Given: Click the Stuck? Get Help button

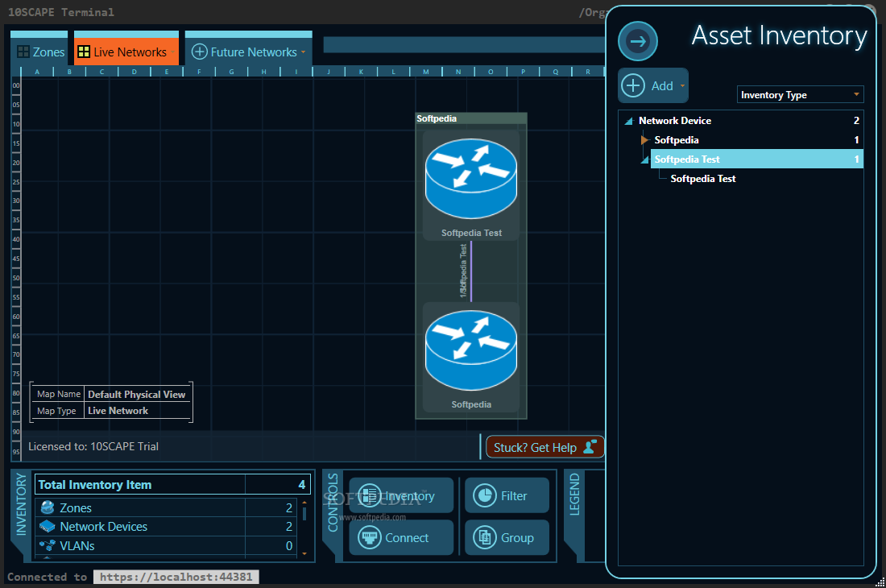Looking at the screenshot, I should [x=544, y=447].
